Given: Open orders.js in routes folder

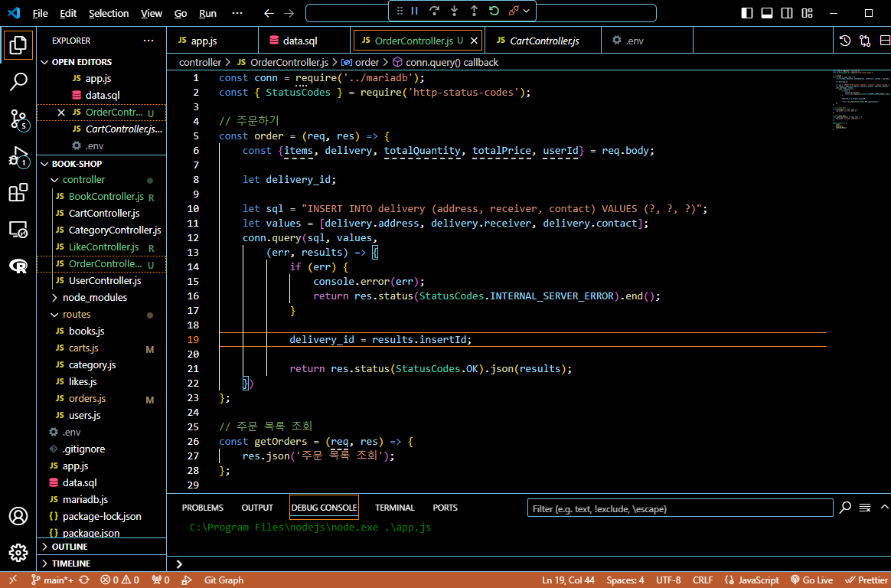Looking at the screenshot, I should (87, 400).
